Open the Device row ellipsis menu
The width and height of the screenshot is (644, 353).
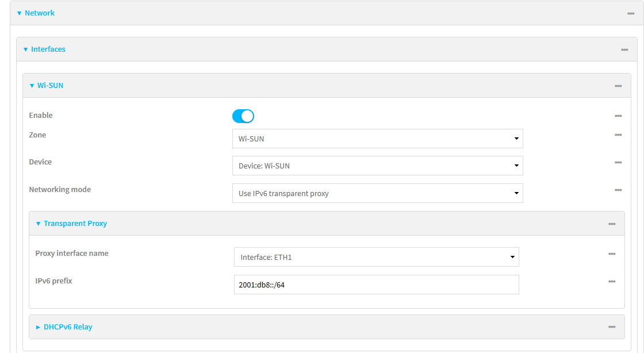tap(618, 162)
